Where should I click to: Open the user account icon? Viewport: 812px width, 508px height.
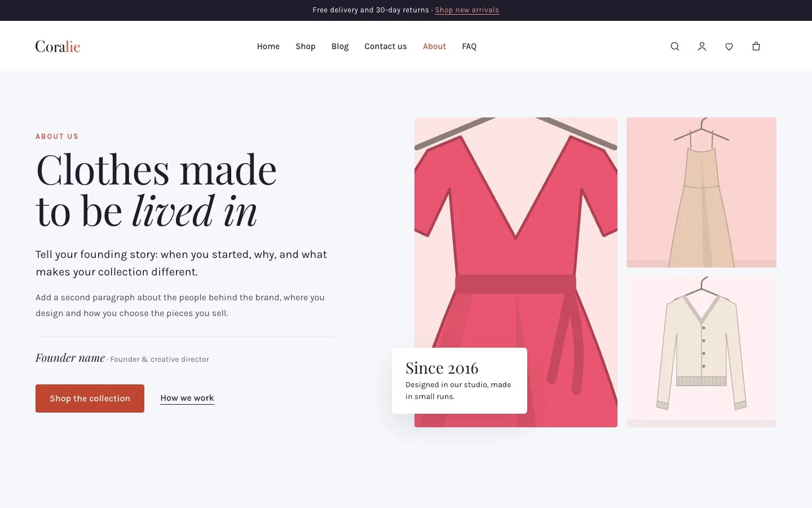[702, 46]
